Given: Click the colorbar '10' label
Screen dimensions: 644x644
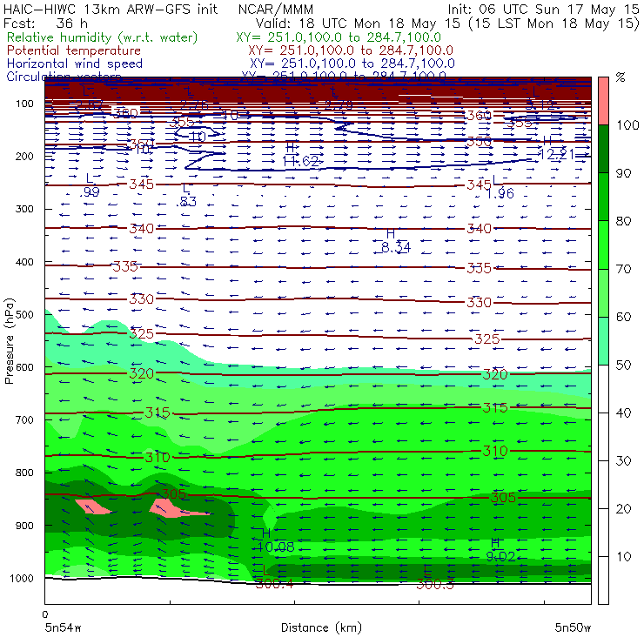Looking at the screenshot, I should click(x=623, y=556).
